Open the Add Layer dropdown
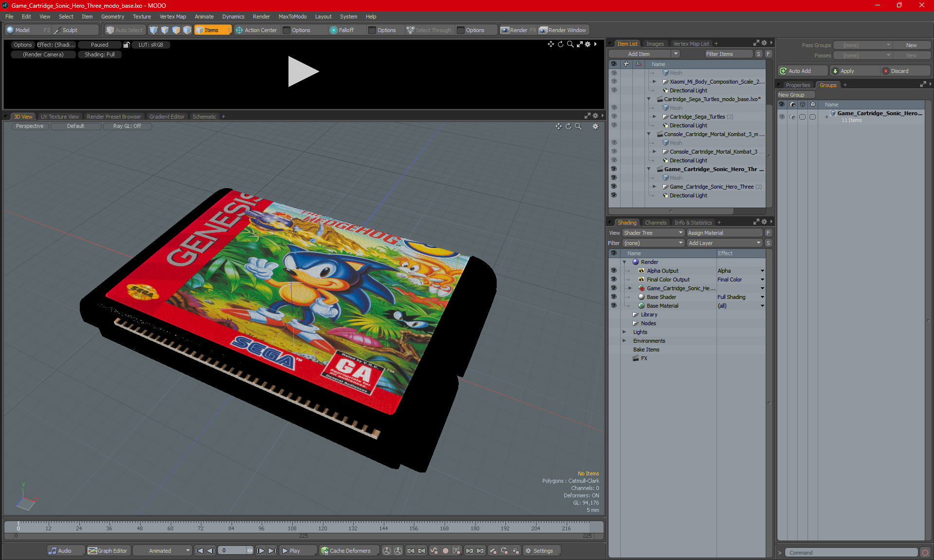 (x=724, y=243)
